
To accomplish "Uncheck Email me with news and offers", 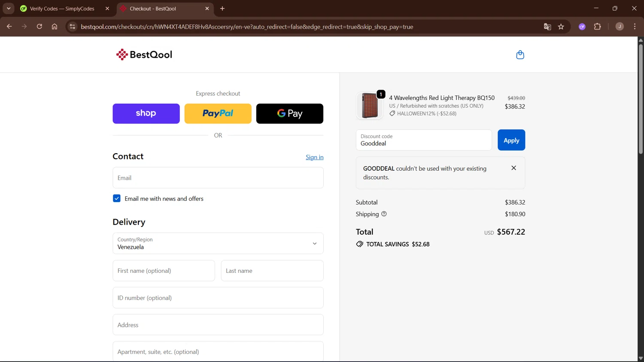I will tap(117, 199).
